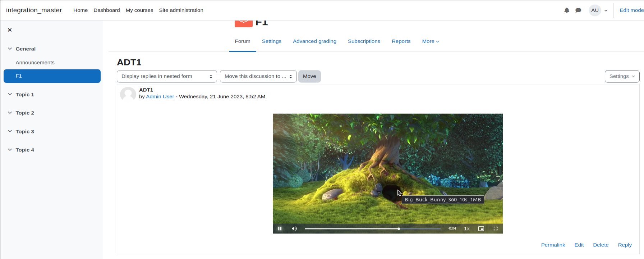Click the author's profile picture
This screenshot has width=644, height=259.
[128, 95]
